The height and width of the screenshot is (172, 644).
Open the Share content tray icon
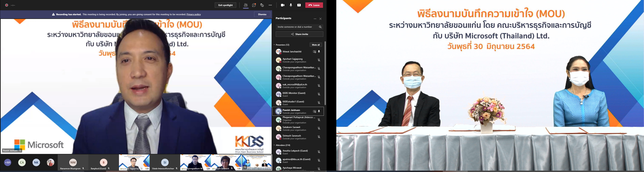299,5
